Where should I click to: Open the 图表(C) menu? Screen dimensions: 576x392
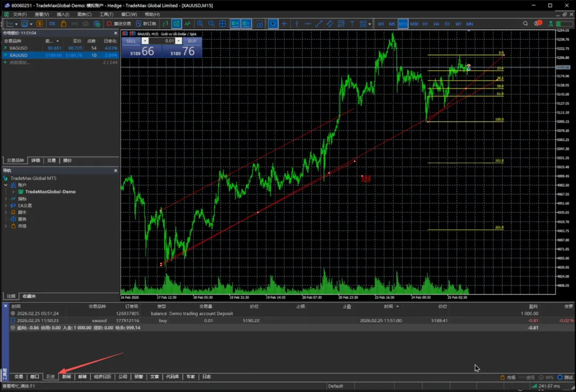[84, 14]
